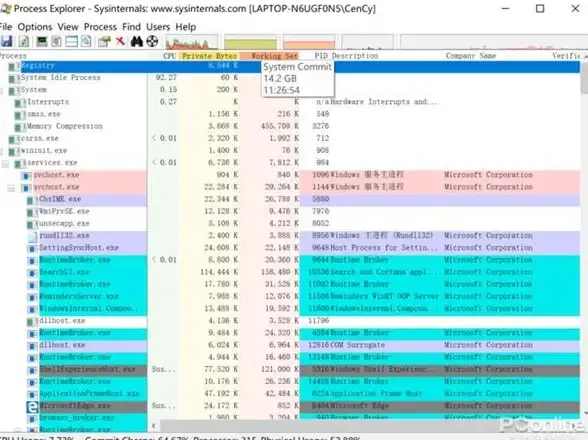
Task: Open the Process menu
Action: coord(100,27)
